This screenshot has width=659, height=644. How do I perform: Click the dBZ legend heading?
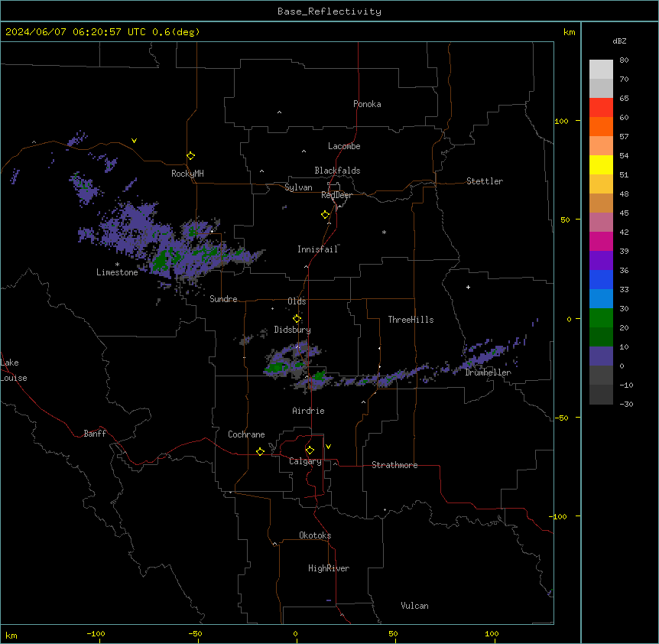click(x=619, y=41)
